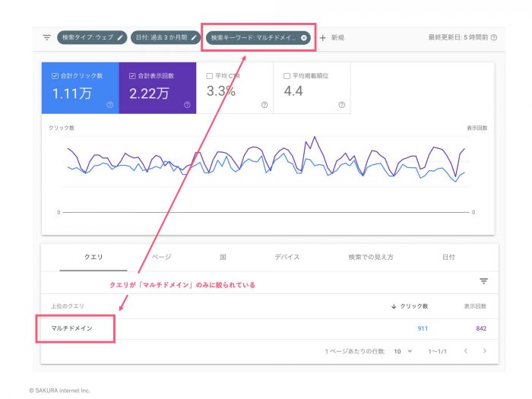Add a new filter with 新規 button

pyautogui.click(x=332, y=38)
